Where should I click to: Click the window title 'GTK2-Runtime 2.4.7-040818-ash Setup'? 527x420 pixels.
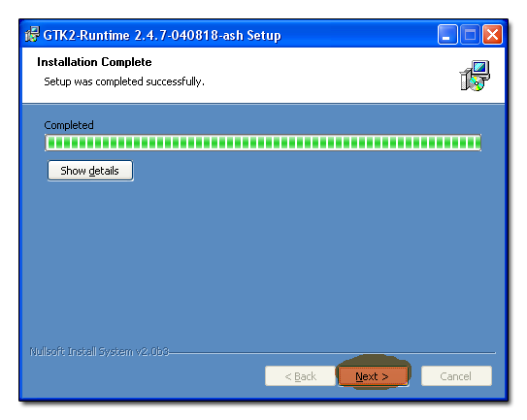[162, 35]
